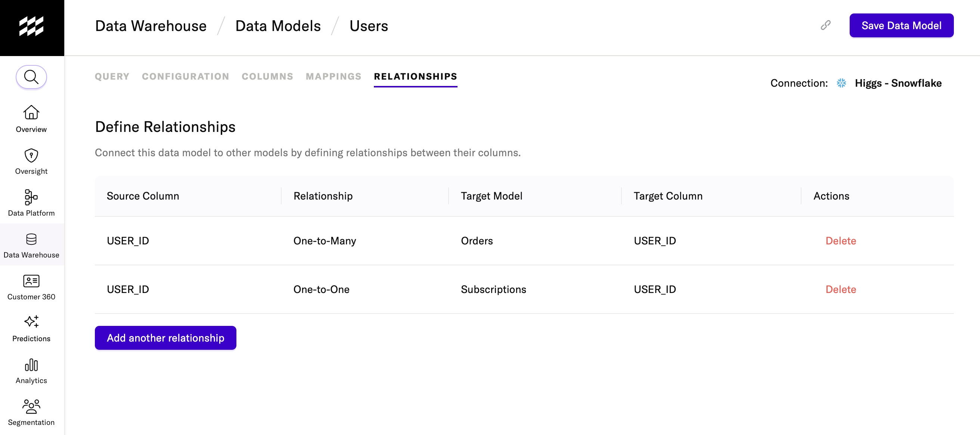Switch to the Query tab
Image resolution: width=980 pixels, height=435 pixels.
[x=112, y=77]
